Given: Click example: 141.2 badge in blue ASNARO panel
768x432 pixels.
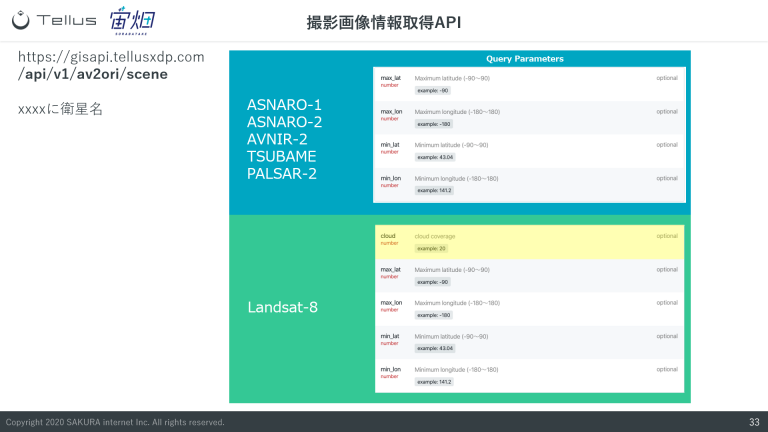Looking at the screenshot, I should (x=434, y=191).
